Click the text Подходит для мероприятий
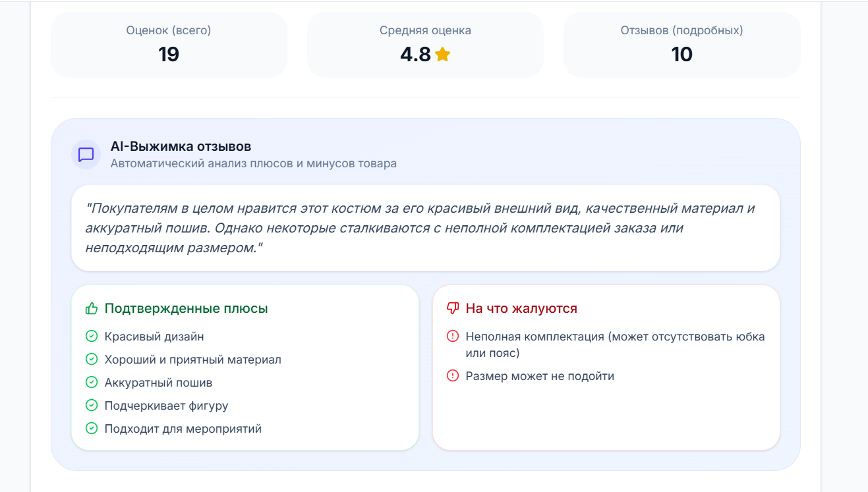Image resolution: width=868 pixels, height=492 pixels. click(183, 429)
